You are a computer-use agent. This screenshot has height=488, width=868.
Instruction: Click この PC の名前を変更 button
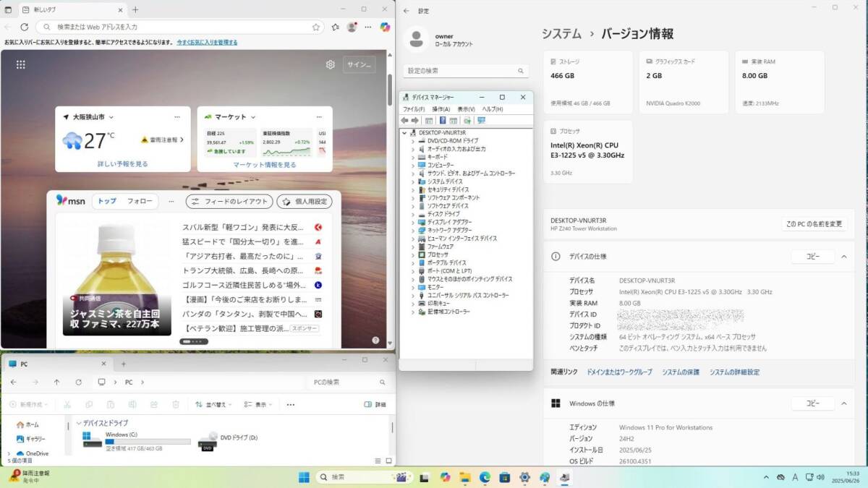(x=814, y=224)
